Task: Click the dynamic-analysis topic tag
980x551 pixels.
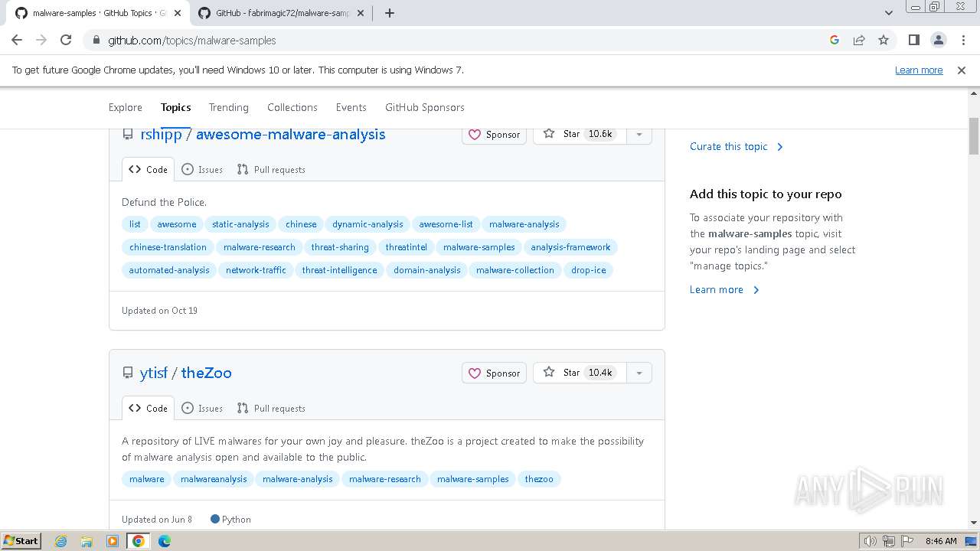Action: pyautogui.click(x=367, y=224)
